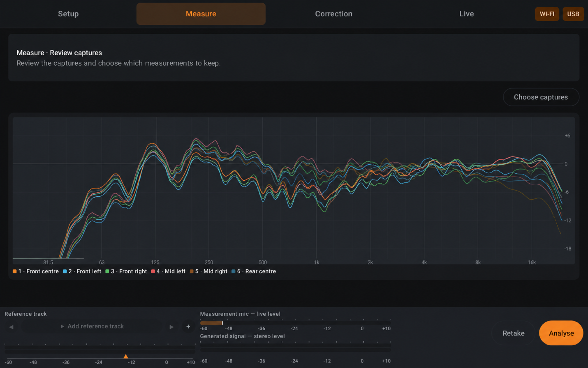Click the +6 dB axis label

[x=567, y=136]
